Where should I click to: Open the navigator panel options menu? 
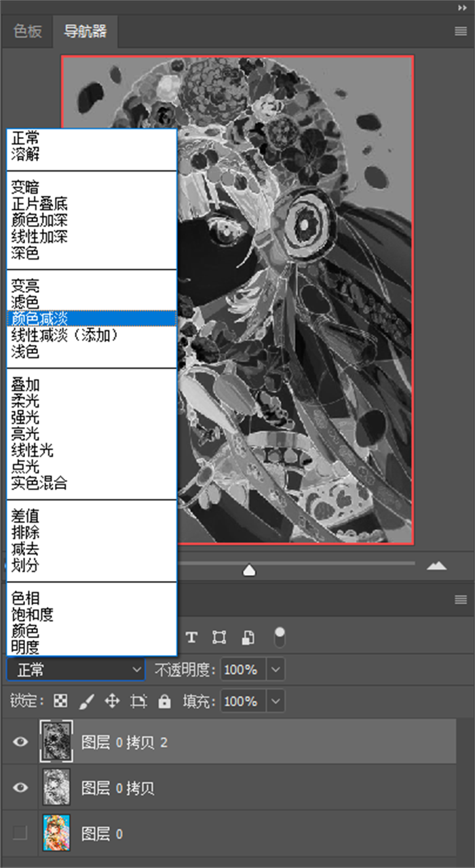pos(461,31)
